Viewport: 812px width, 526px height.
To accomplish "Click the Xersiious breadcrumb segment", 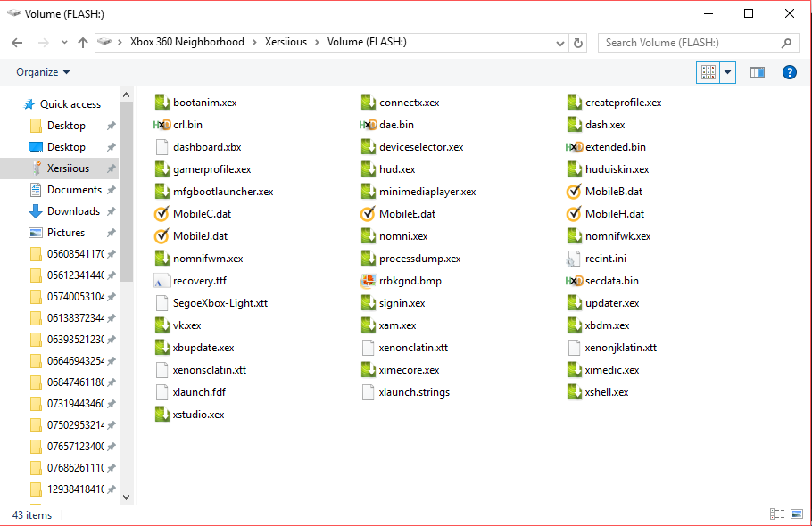I will pyautogui.click(x=286, y=42).
